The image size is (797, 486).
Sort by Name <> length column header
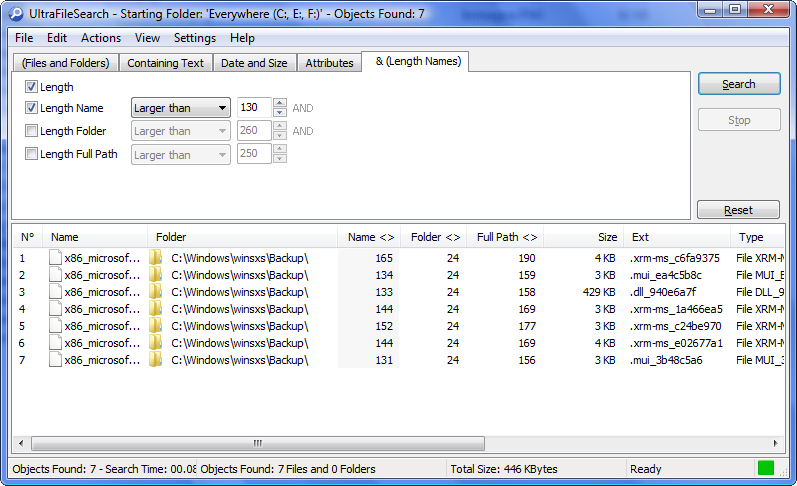[369, 237]
